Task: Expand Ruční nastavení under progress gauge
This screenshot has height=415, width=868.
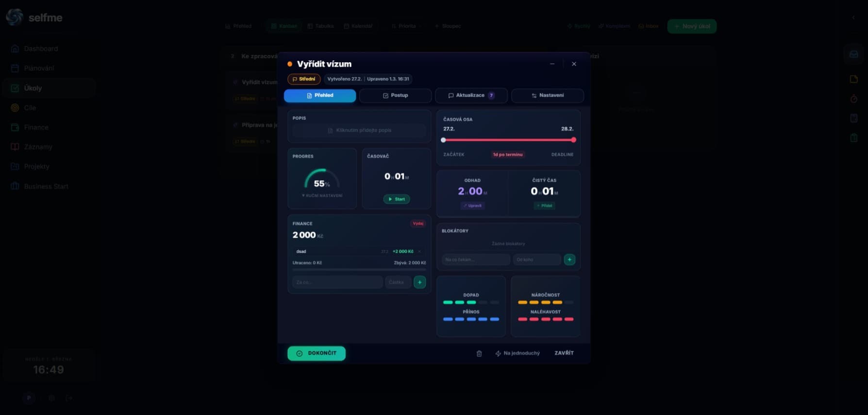Action: click(x=322, y=195)
